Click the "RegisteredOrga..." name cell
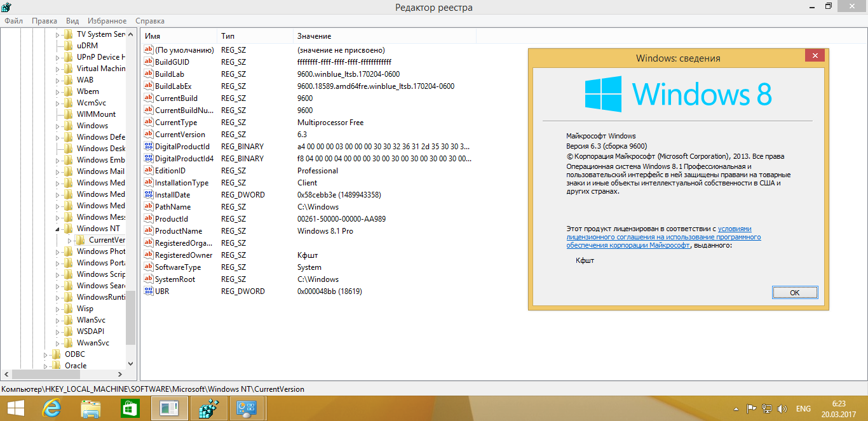The width and height of the screenshot is (868, 421). [184, 243]
